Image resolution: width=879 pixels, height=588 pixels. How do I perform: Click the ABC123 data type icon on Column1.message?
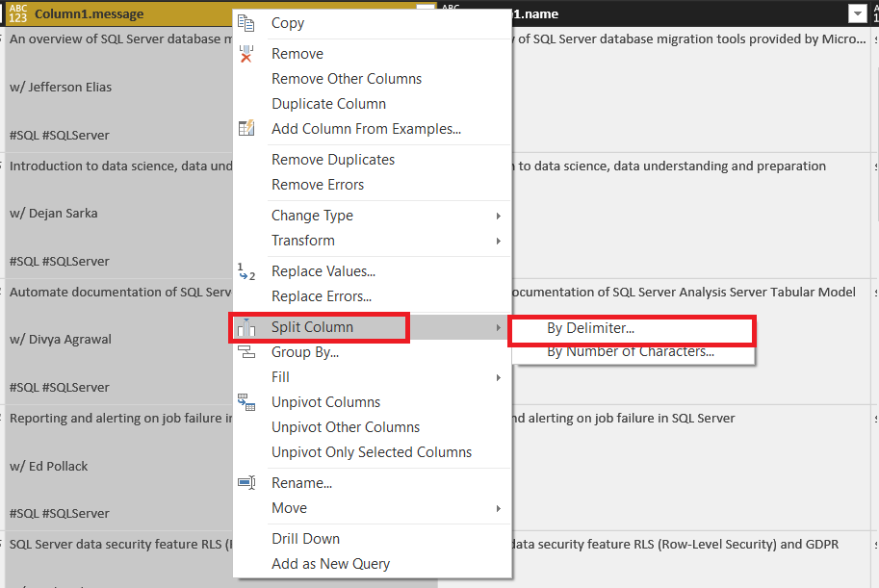17,14
